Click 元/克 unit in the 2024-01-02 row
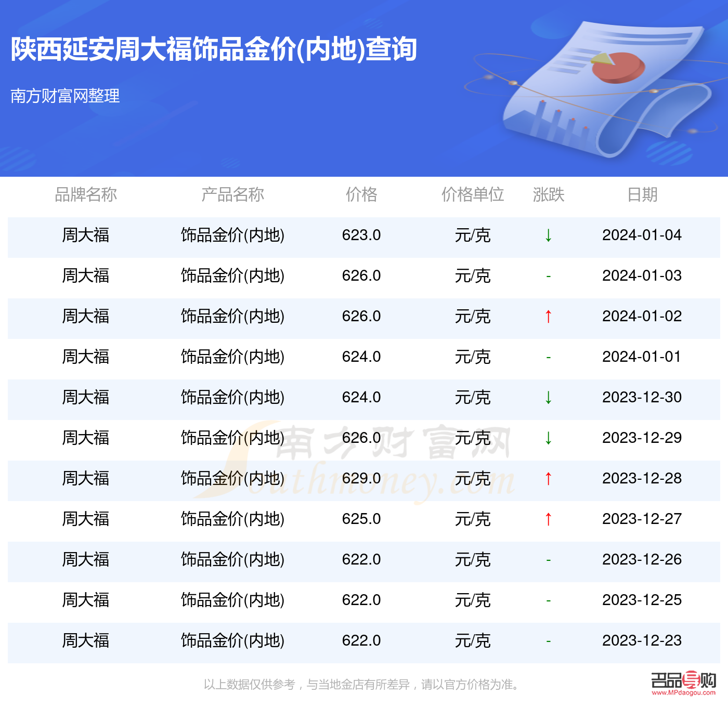728x708 pixels. (x=473, y=317)
